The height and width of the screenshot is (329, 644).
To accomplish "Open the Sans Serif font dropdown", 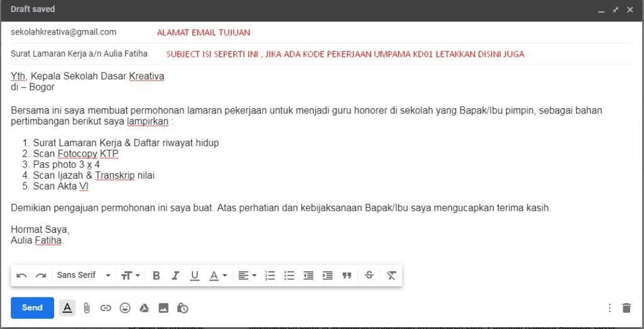I will pos(84,275).
